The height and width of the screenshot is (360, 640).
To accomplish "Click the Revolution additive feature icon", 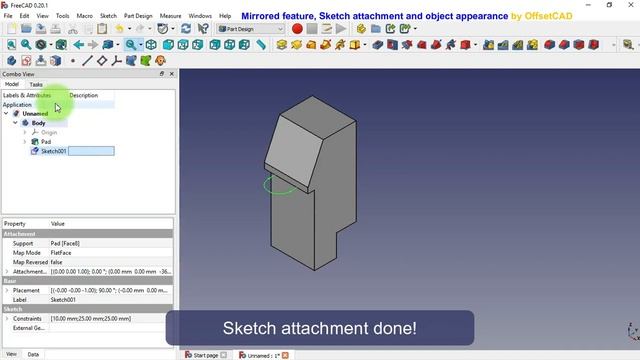I will (296, 44).
